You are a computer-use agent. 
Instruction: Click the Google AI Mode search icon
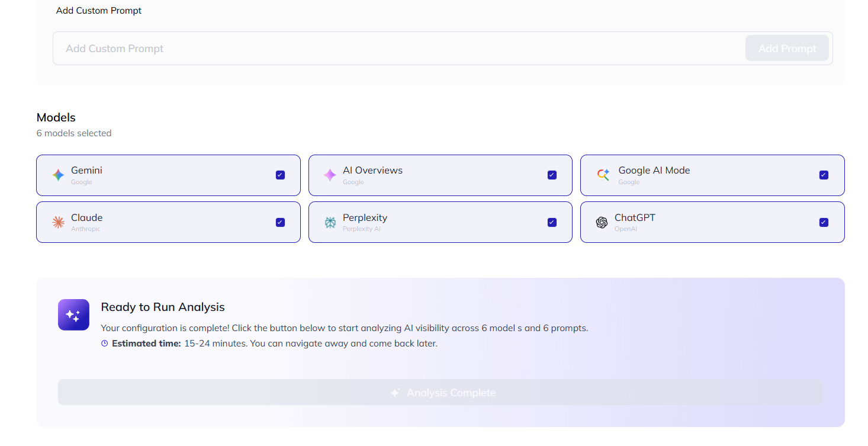[603, 175]
